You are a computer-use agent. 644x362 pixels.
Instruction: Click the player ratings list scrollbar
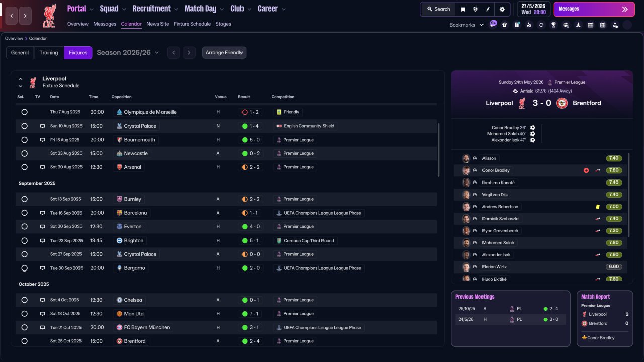point(629,195)
